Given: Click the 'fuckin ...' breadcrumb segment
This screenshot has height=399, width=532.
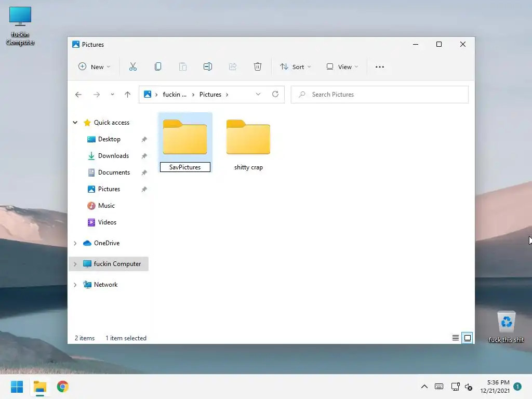Looking at the screenshot, I should [x=175, y=95].
